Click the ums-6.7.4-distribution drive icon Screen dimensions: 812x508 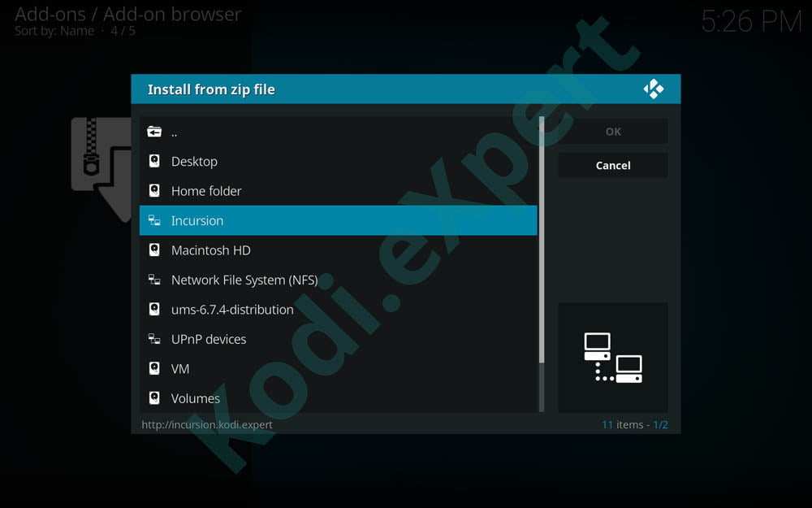pyautogui.click(x=154, y=310)
